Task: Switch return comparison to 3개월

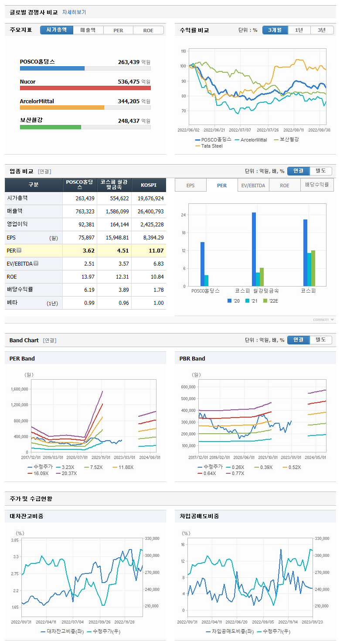Action: point(275,30)
